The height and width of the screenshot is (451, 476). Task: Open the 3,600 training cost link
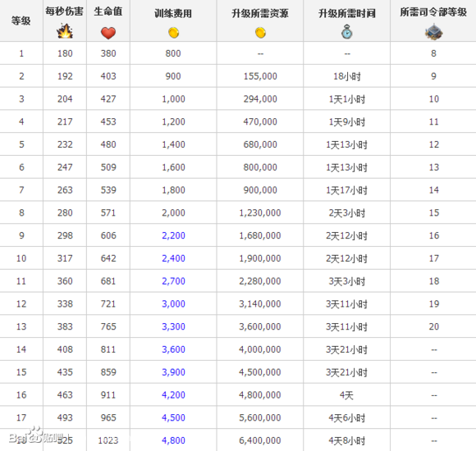click(173, 349)
